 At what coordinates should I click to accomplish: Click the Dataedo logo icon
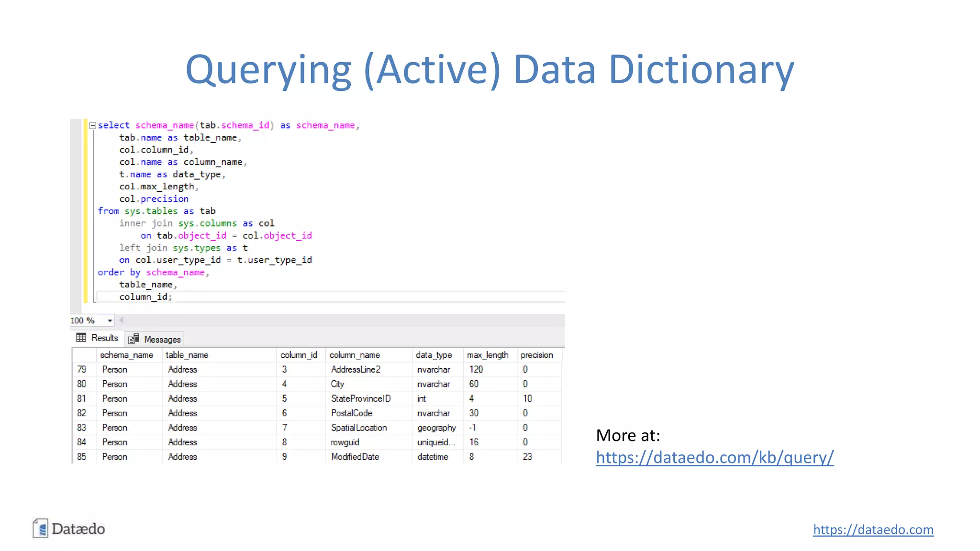click(x=41, y=529)
